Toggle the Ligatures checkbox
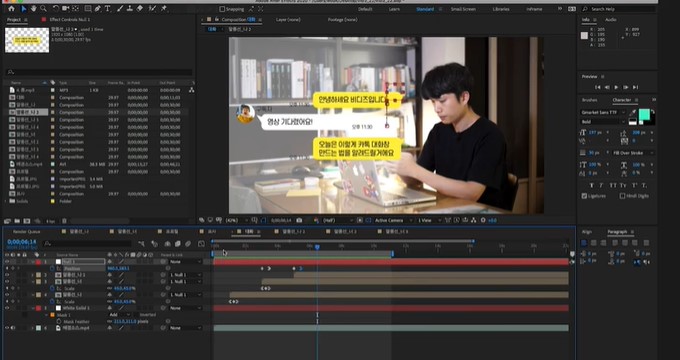The image size is (680, 360). click(x=584, y=196)
